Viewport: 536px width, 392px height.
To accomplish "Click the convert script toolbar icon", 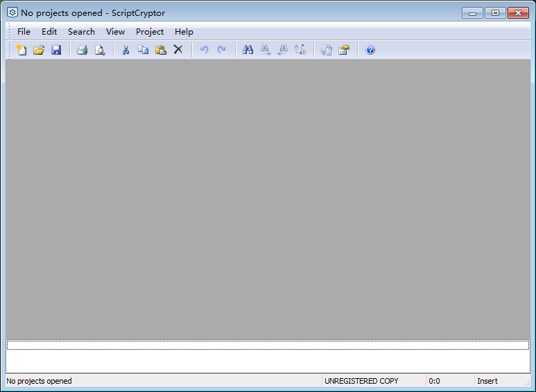I will (x=327, y=50).
